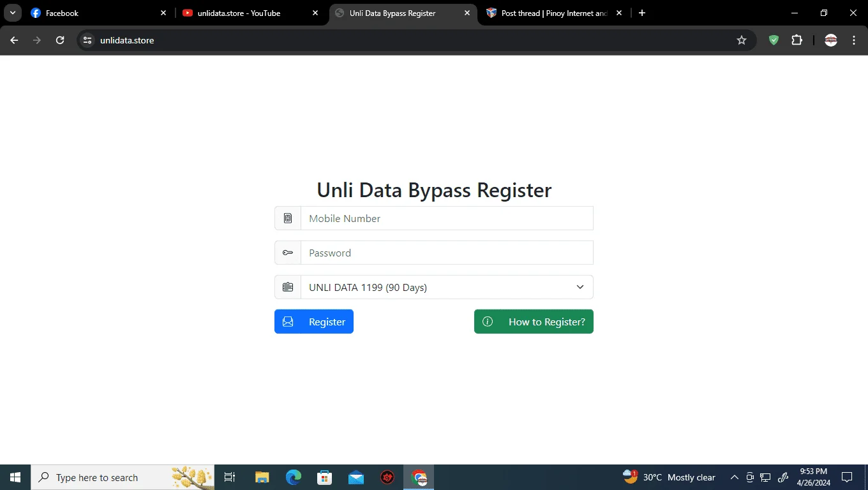Open the Mail app from taskbar
This screenshot has height=490, width=868.
(x=355, y=477)
